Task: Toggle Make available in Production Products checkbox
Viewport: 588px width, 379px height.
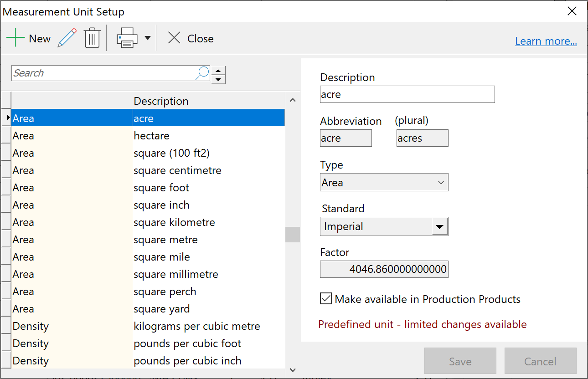Action: (x=326, y=299)
